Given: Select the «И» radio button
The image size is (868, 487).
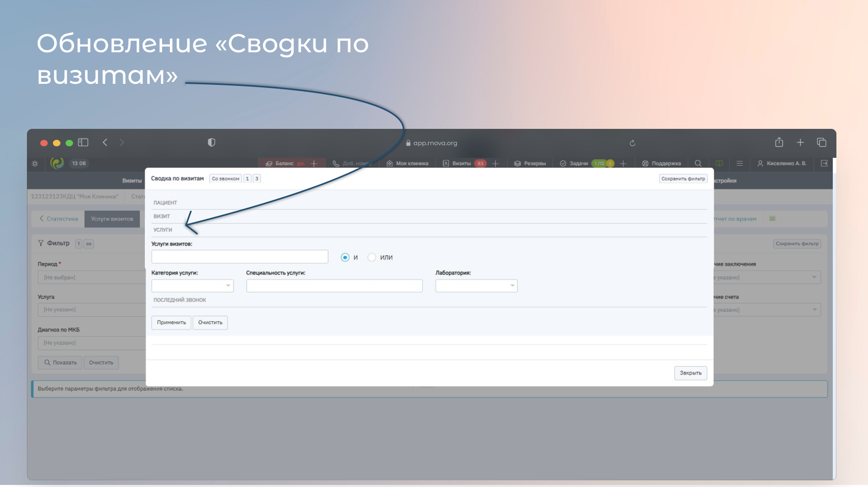Looking at the screenshot, I should click(345, 257).
